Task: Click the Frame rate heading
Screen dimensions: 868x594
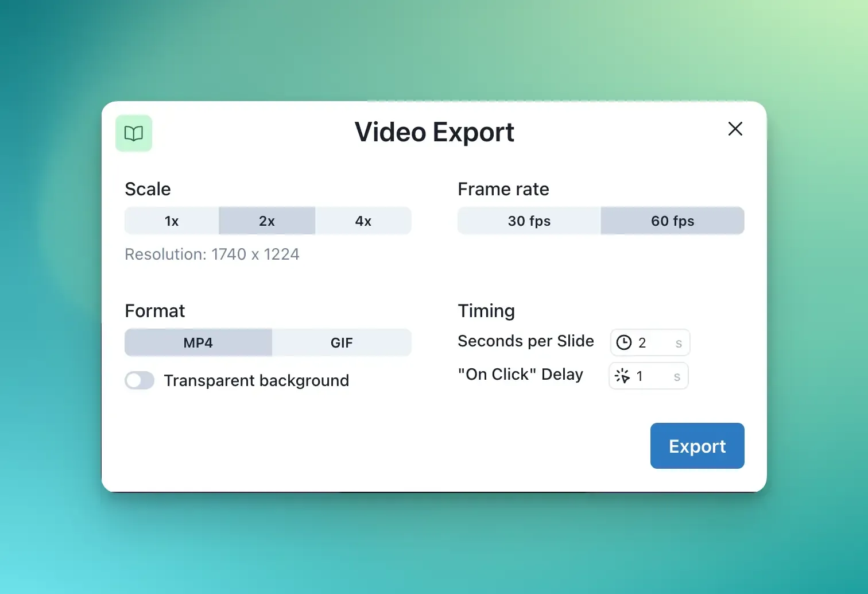Action: [503, 189]
